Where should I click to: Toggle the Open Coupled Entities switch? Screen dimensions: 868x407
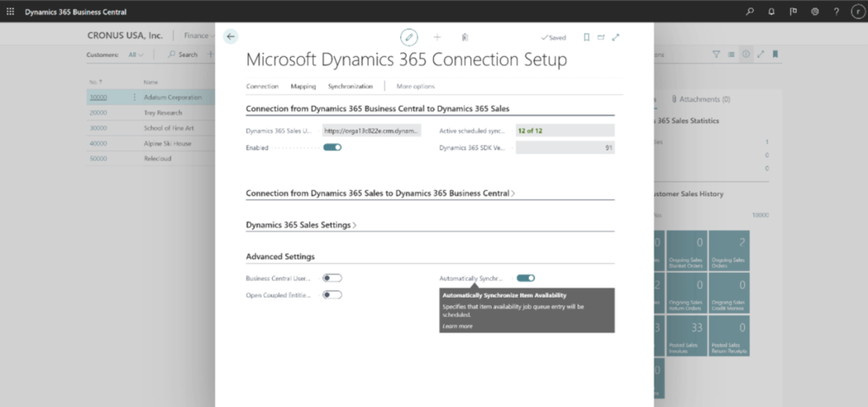(x=332, y=294)
